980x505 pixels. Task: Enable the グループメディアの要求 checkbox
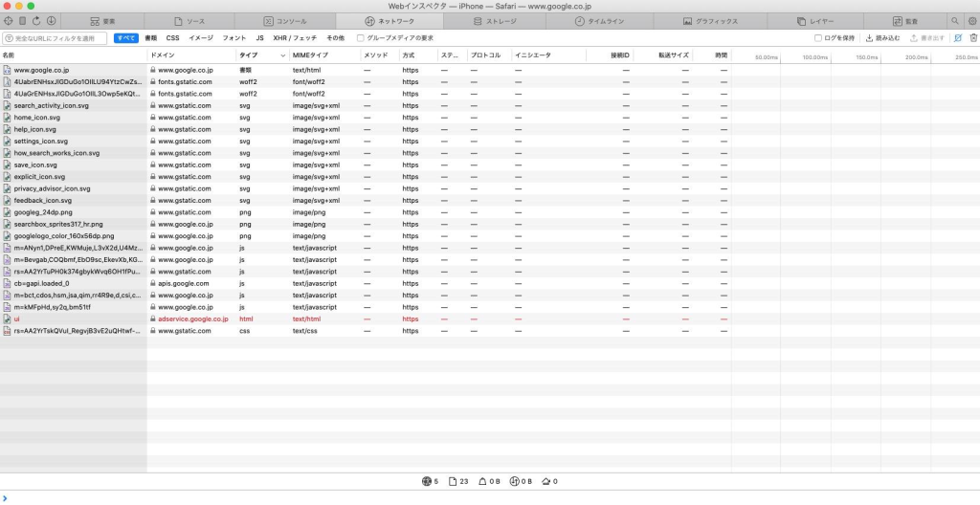[x=360, y=38]
